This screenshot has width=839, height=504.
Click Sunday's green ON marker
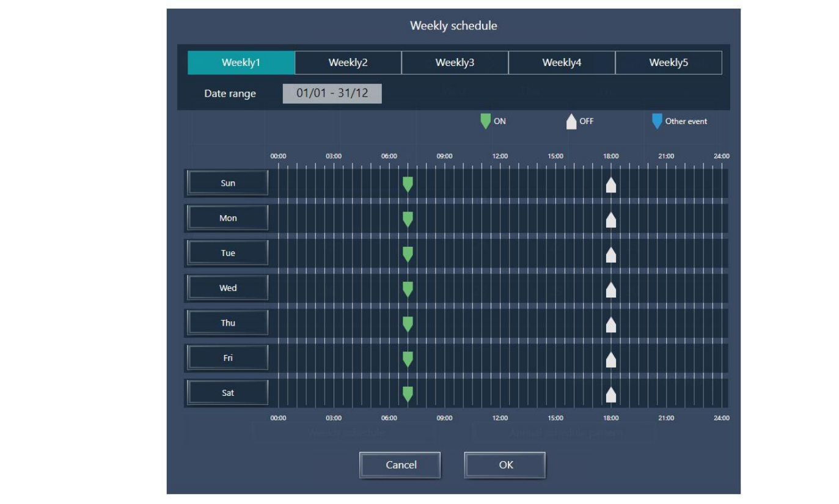coord(408,184)
